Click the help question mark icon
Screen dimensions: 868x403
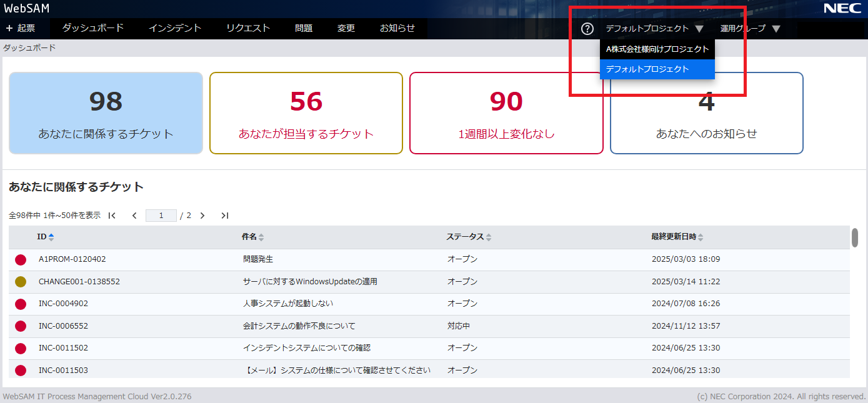[x=587, y=29]
